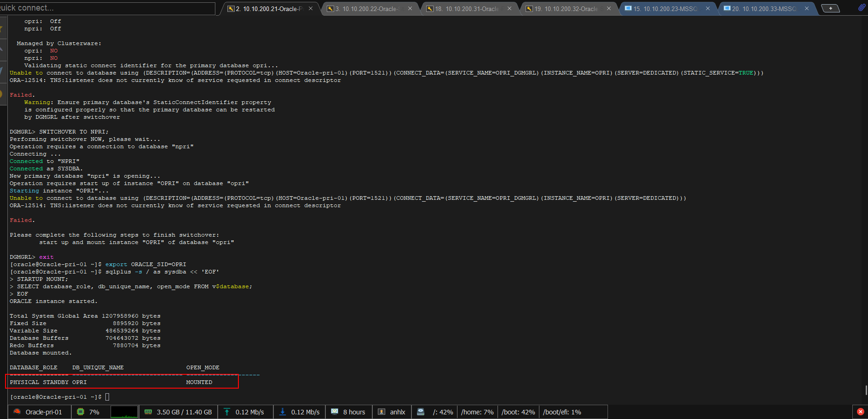Close the 10.10.200.21-Oracle tab

pyautogui.click(x=311, y=8)
